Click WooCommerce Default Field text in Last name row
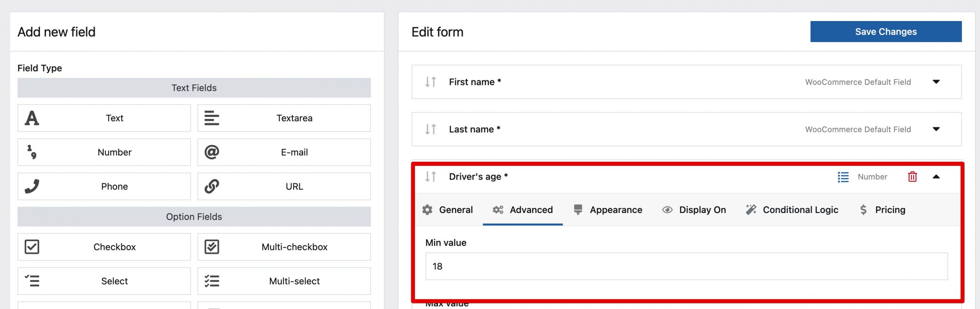 click(x=858, y=129)
